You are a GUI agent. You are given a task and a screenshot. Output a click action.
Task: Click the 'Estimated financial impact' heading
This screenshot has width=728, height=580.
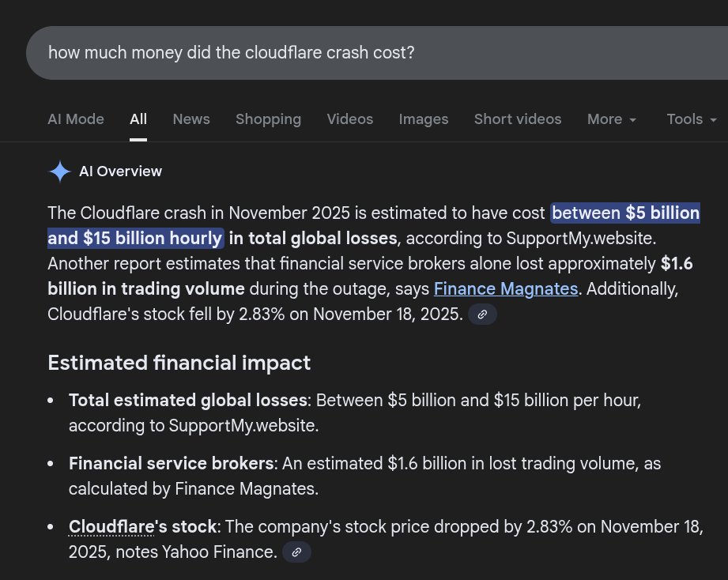point(179,363)
